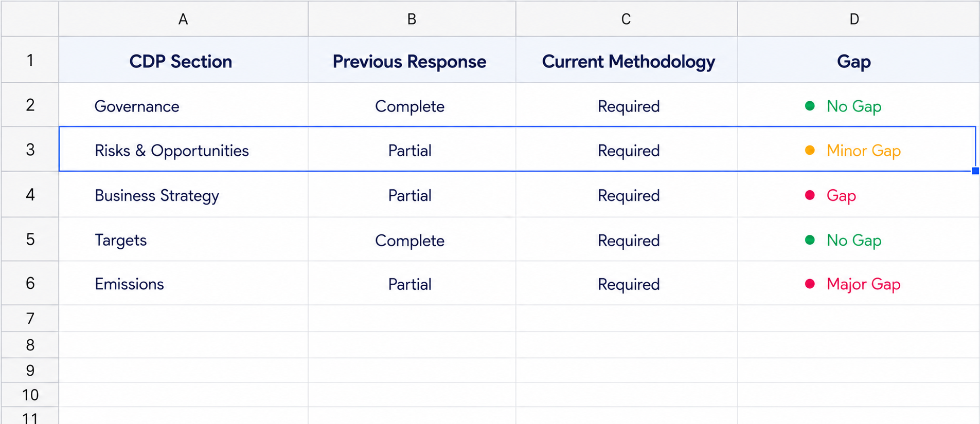Select row 8 header
Screen dimensions: 980x424
[30, 345]
